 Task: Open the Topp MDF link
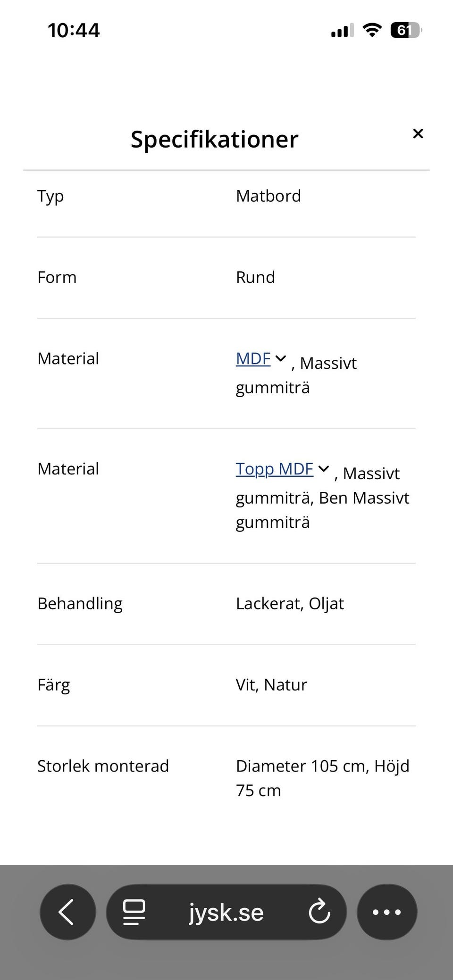tap(275, 469)
